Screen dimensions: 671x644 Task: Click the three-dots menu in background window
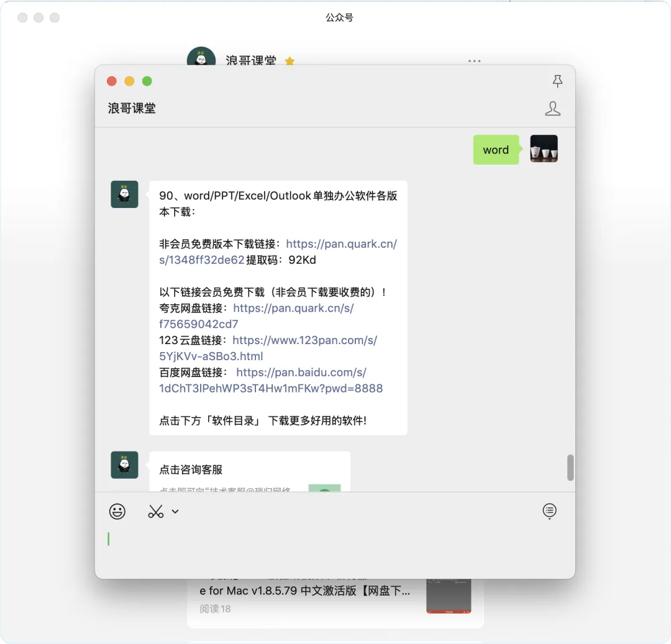point(474,61)
